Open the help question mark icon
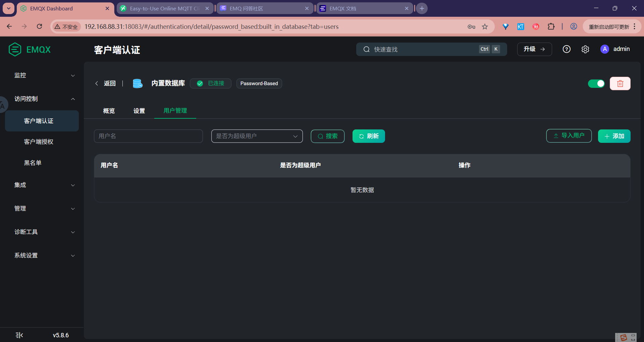The height and width of the screenshot is (342, 644). (x=567, y=49)
